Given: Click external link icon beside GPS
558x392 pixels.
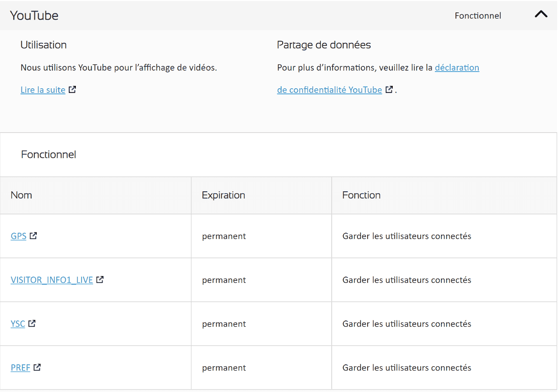Looking at the screenshot, I should [x=33, y=236].
